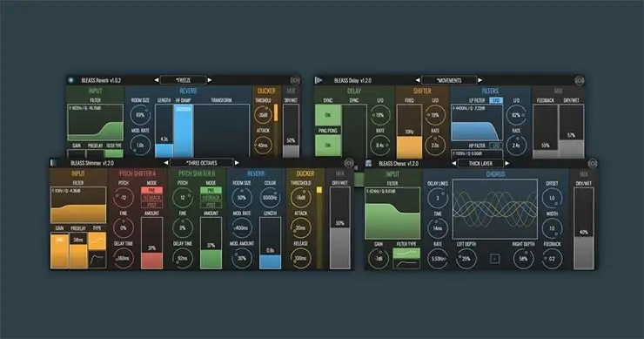Click the Shimmer Reverb Length slider at 0.8s
This screenshot has width=644, height=339.
(x=270, y=243)
